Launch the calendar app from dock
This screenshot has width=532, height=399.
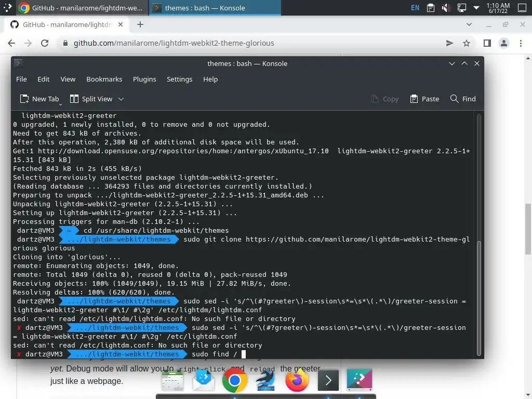tap(172, 380)
